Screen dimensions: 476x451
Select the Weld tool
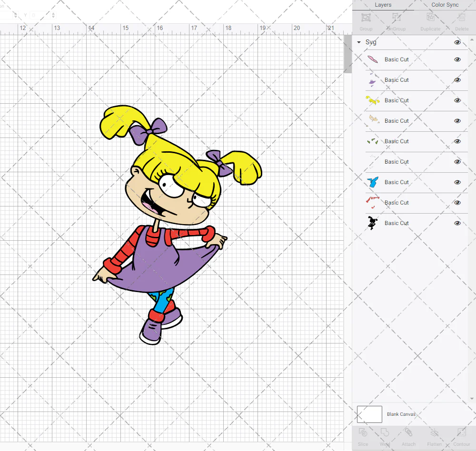[385, 433]
